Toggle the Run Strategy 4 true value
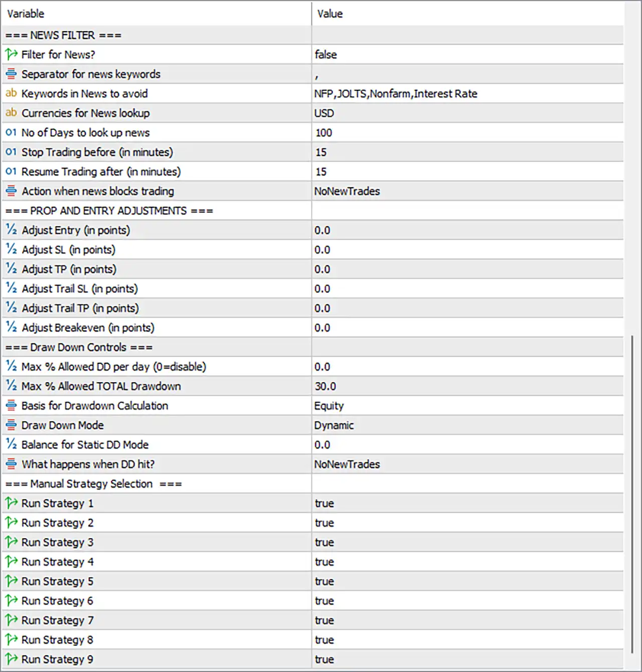This screenshot has height=672, width=642. coord(467,562)
